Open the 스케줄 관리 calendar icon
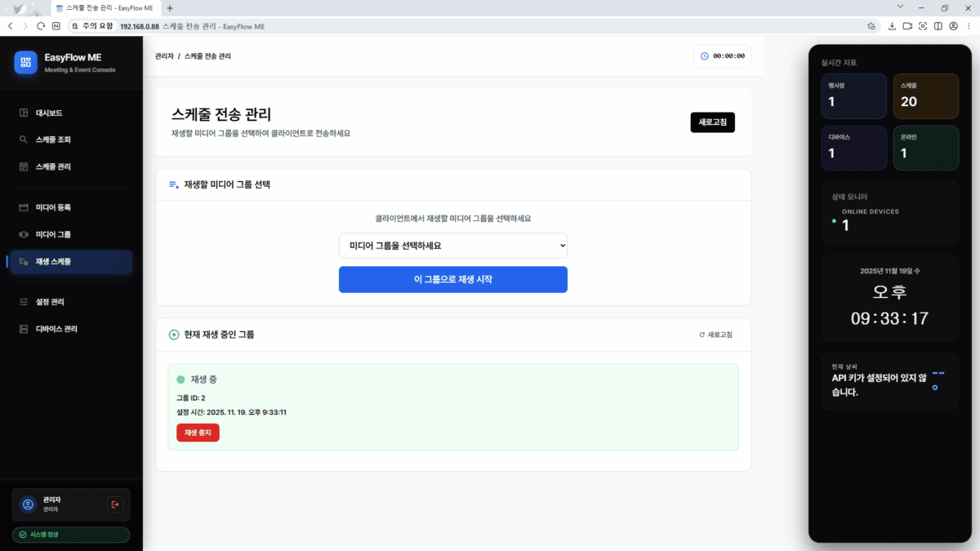Viewport: 980px width, 551px height. 25,166
